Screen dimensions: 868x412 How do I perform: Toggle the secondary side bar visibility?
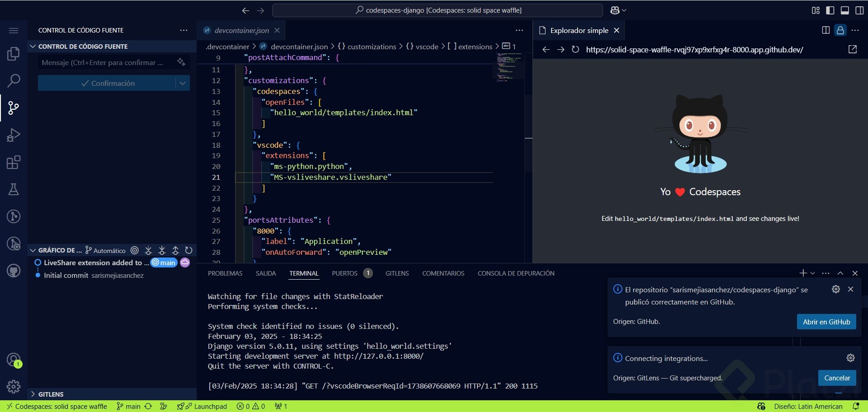pyautogui.click(x=859, y=10)
